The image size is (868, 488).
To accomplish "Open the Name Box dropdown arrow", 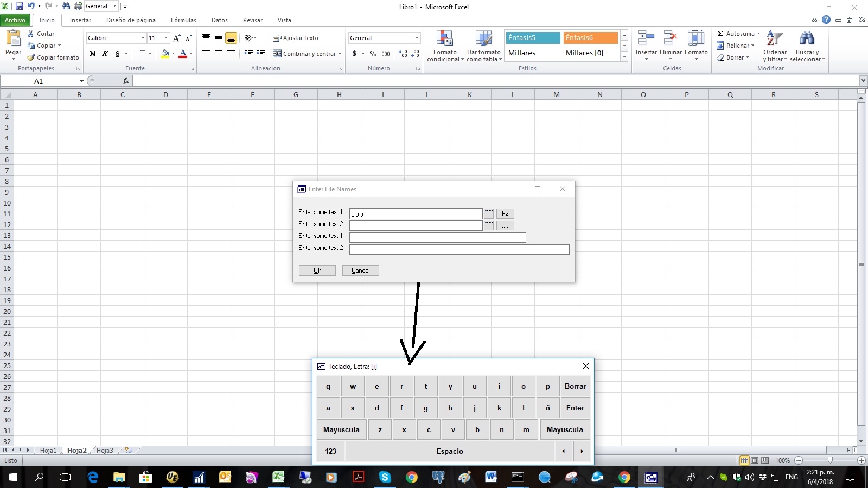I will [81, 81].
